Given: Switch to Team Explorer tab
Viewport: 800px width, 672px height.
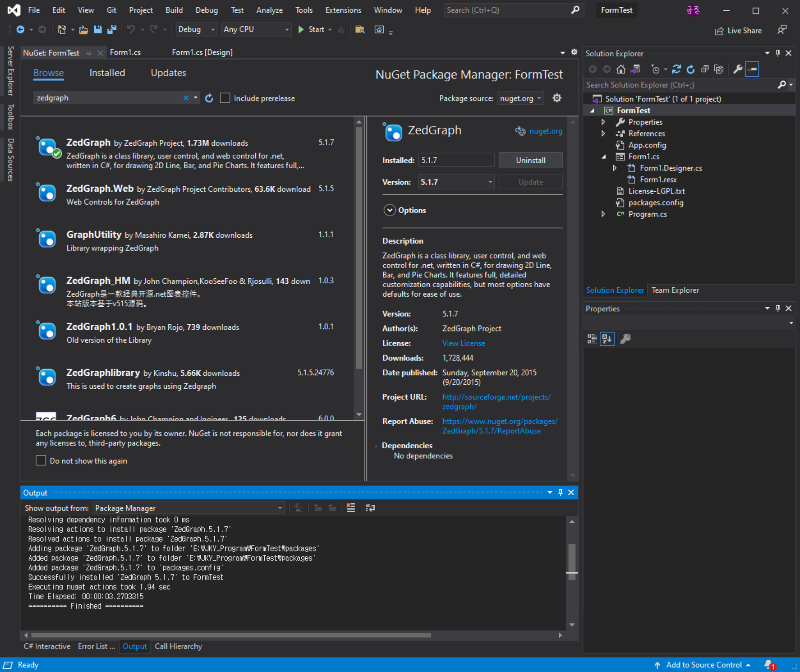Looking at the screenshot, I should [675, 290].
